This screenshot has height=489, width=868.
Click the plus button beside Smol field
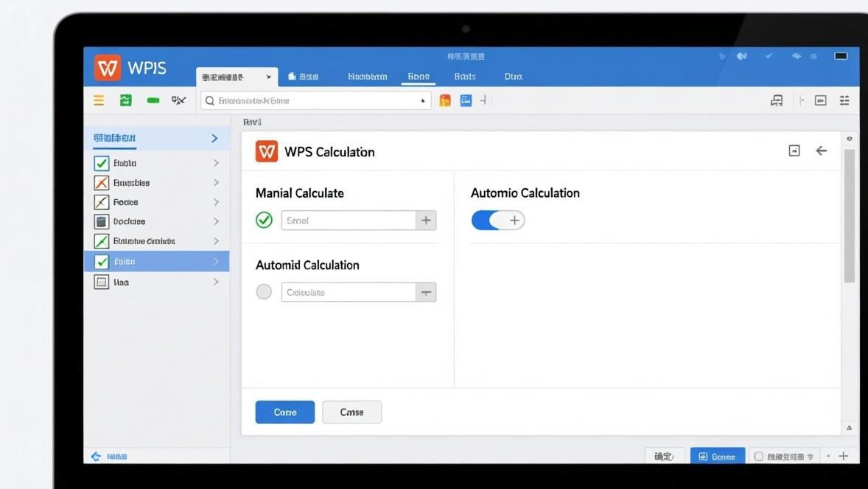pyautogui.click(x=426, y=221)
